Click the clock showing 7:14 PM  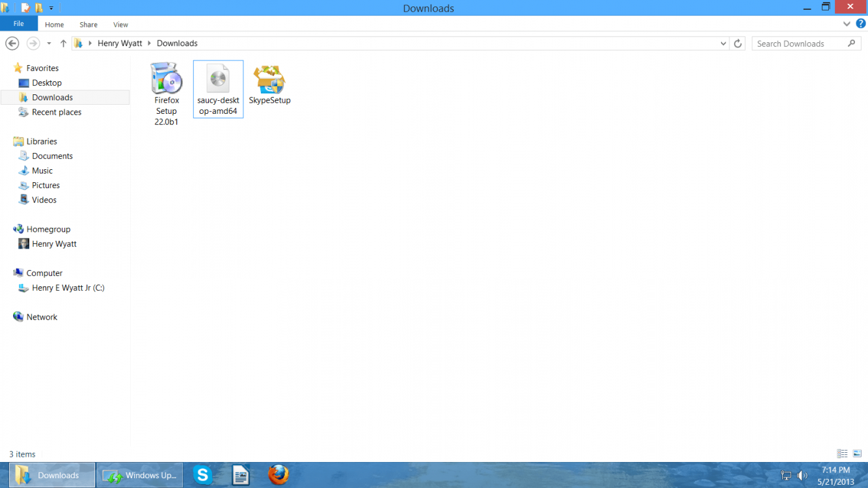click(x=835, y=470)
